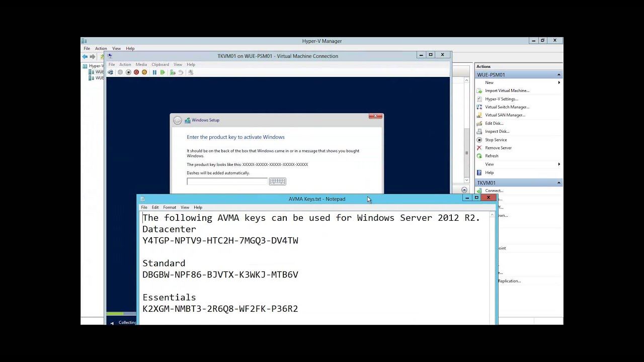Click Hyper-V Manager center pane scrollbar
The width and height of the screenshot is (644, 362).
coord(466,153)
